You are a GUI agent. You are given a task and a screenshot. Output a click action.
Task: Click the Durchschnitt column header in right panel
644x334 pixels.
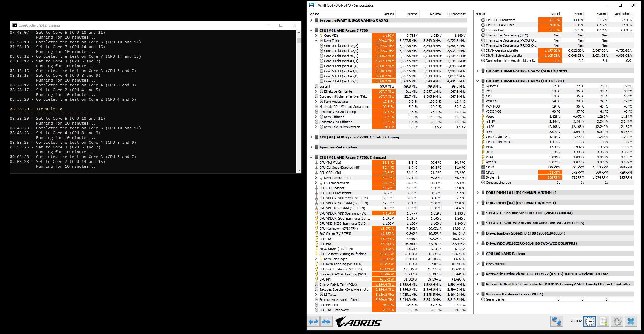tap(623, 14)
